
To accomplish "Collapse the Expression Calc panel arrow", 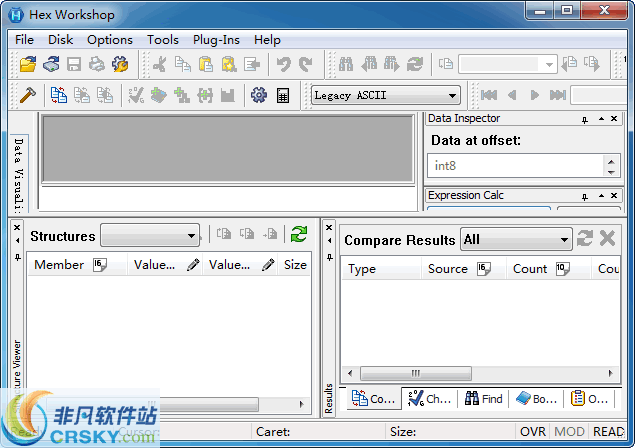I will pyautogui.click(x=601, y=196).
